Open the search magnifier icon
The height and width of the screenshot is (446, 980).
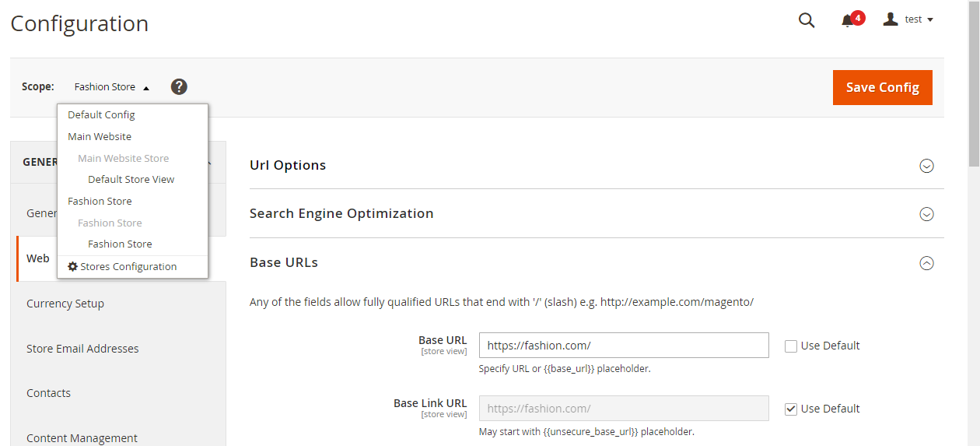point(807,21)
